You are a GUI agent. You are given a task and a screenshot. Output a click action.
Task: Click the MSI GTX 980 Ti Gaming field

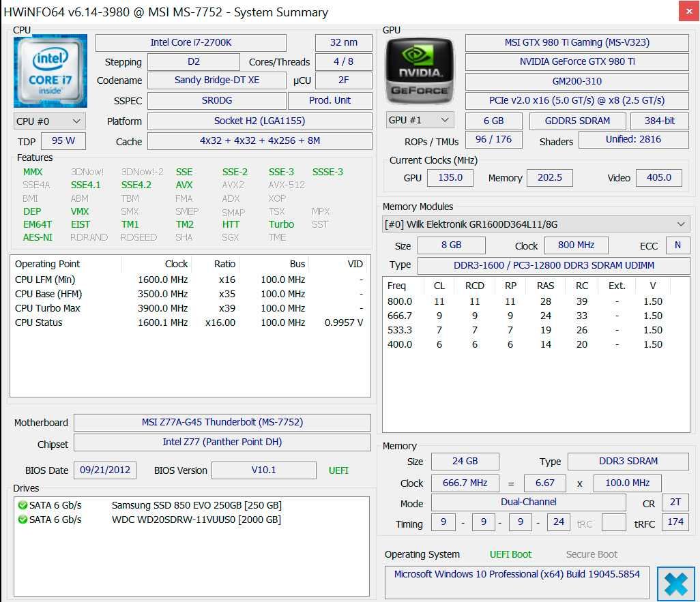pyautogui.click(x=577, y=42)
